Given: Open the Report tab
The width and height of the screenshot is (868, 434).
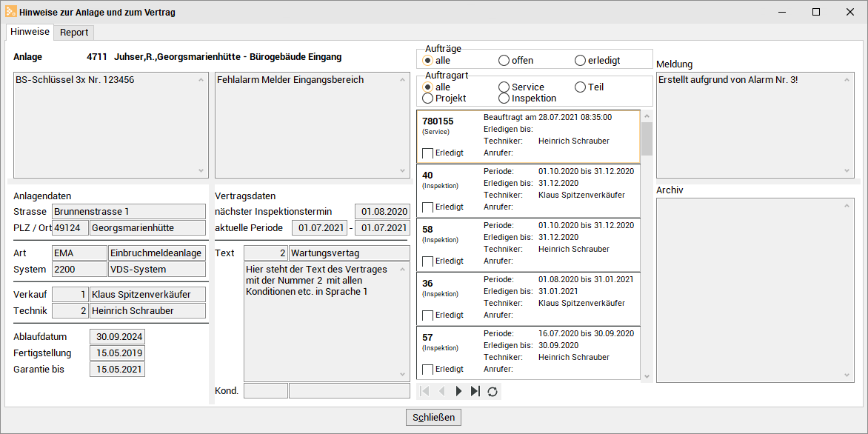Looking at the screenshot, I should click(x=74, y=32).
